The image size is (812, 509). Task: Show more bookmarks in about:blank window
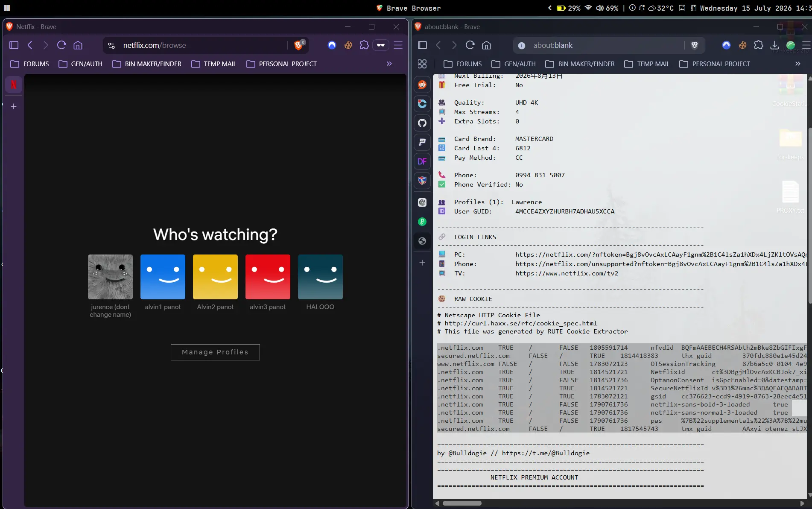point(797,64)
